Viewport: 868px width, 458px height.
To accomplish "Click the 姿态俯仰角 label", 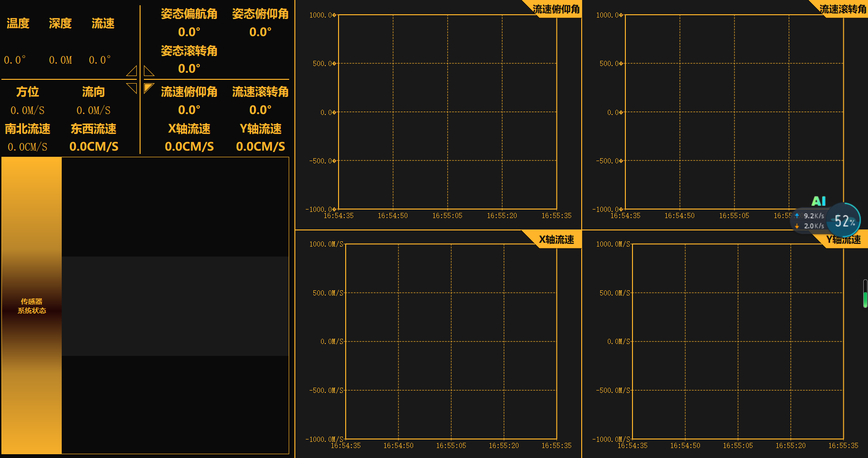I will click(260, 14).
